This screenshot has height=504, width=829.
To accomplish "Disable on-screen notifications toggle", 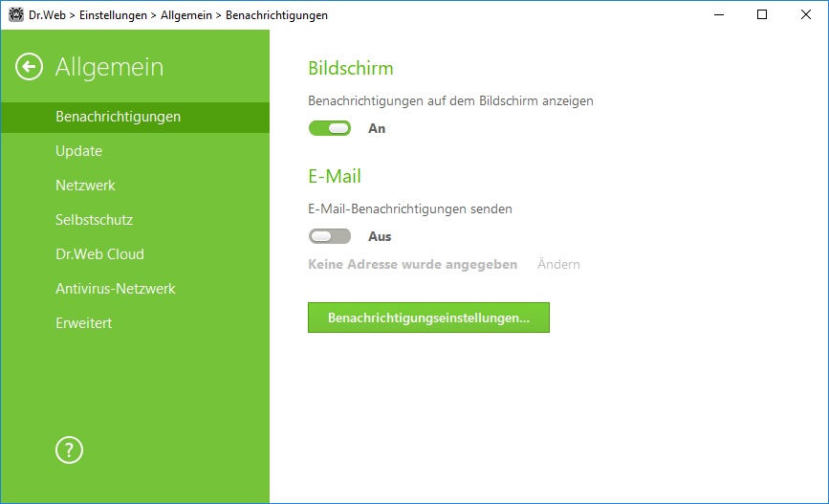I will point(330,128).
